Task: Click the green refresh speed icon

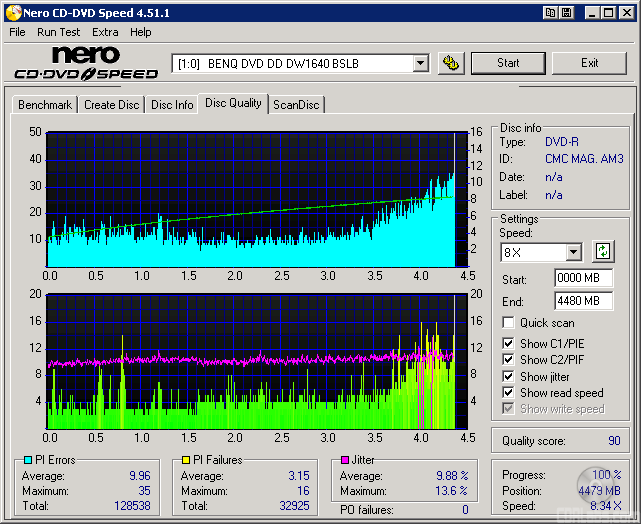Action: [602, 251]
